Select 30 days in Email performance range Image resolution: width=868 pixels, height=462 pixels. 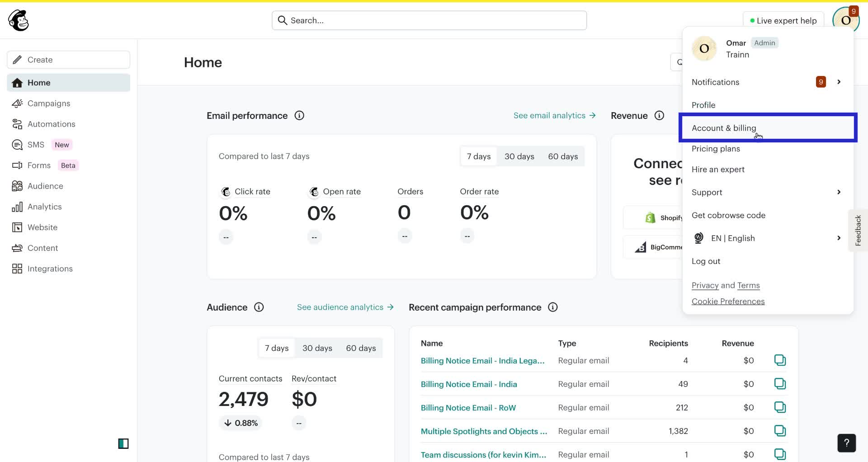[519, 156]
